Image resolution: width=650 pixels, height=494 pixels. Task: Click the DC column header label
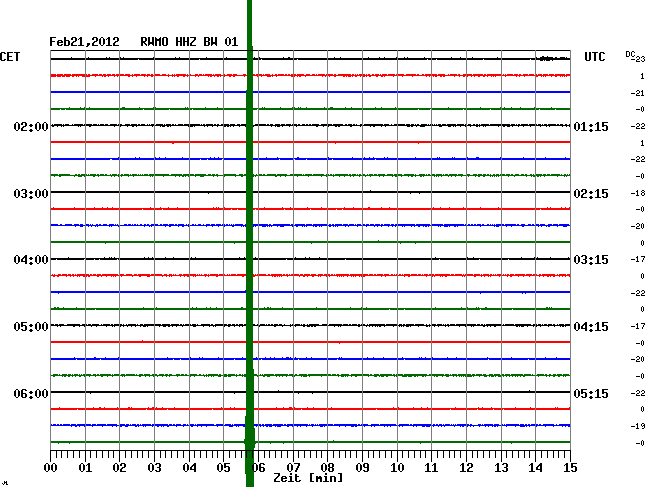tap(630, 54)
